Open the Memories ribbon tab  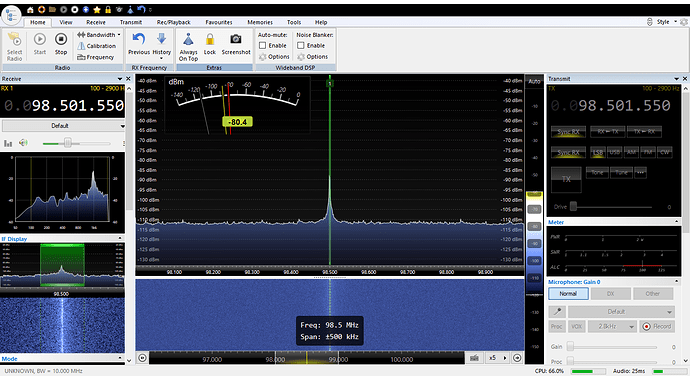[260, 22]
